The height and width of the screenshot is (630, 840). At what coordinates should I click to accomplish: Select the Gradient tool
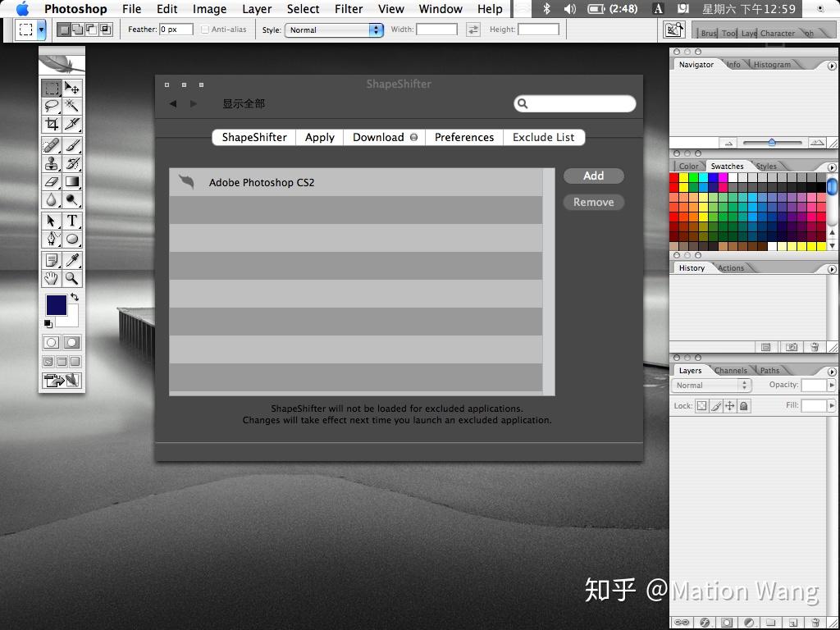click(x=72, y=181)
